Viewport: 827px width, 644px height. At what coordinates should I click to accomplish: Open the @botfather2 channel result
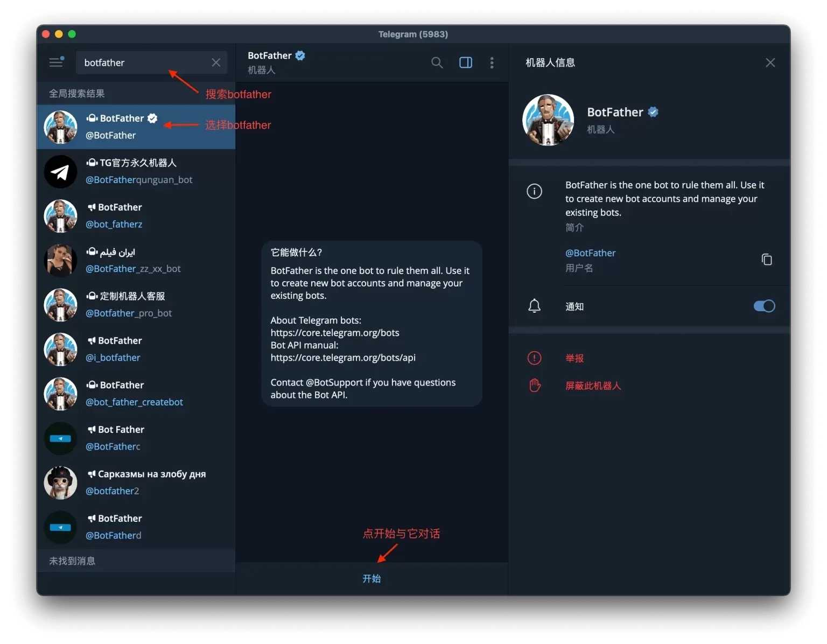[x=136, y=482]
